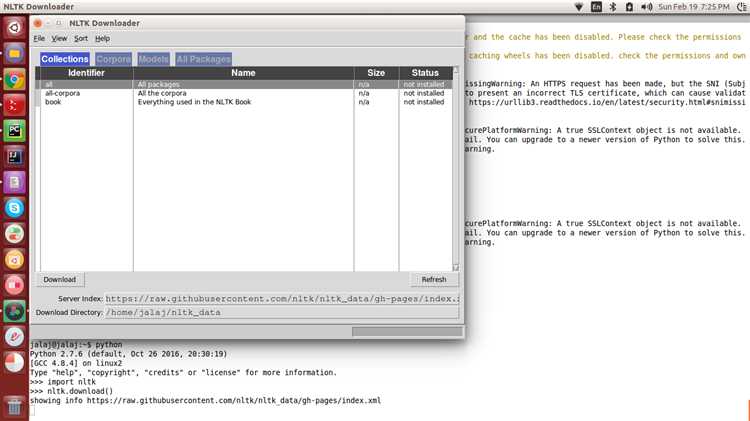
Task: Edit the Server Index URL field
Action: click(x=282, y=299)
